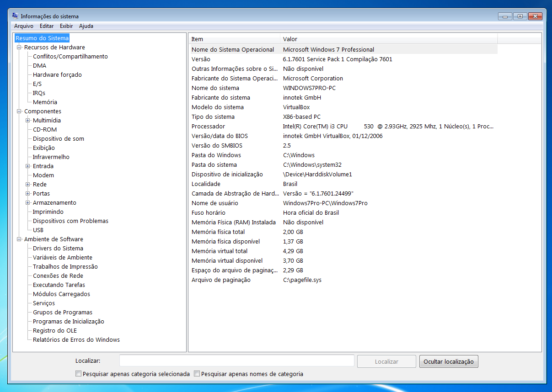Click the Memória virtual disponível row
This screenshot has height=392, width=552.
(343, 260)
